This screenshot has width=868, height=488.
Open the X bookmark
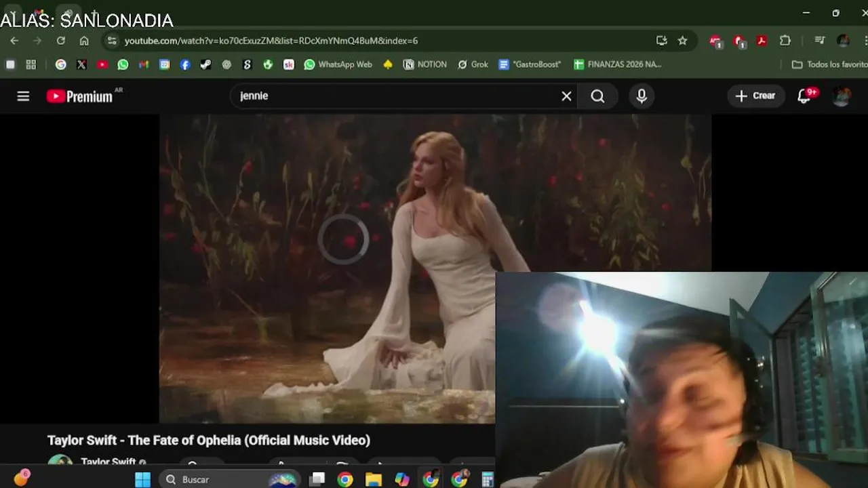81,64
